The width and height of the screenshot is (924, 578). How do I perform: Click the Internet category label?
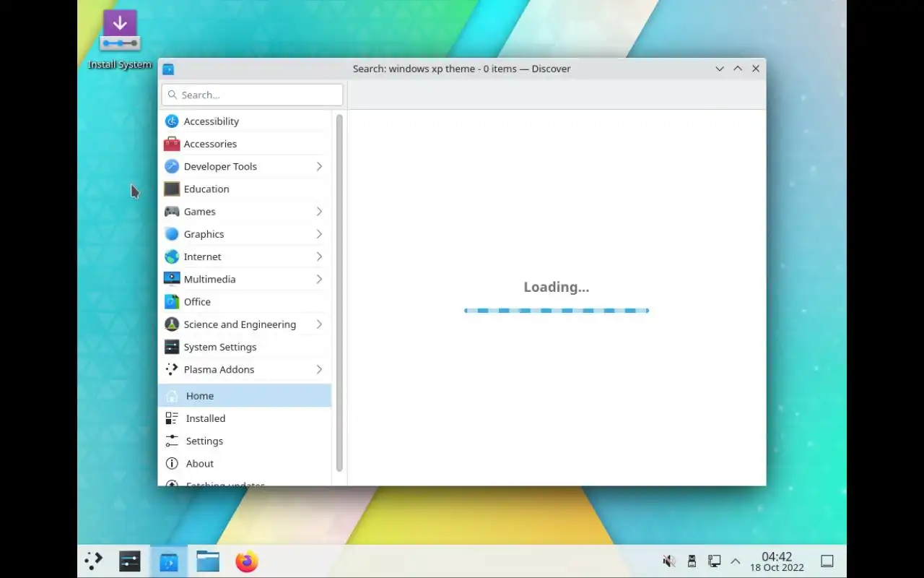coord(202,256)
